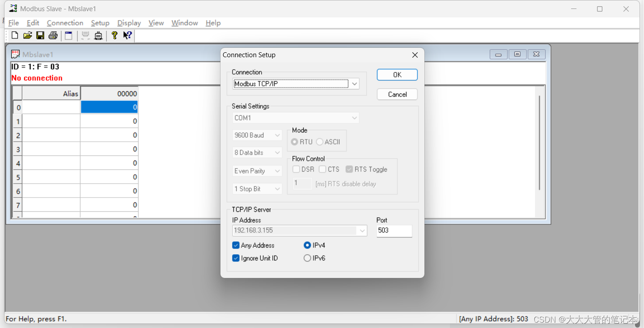
Task: Select ASCII mode radio button
Action: 319,142
